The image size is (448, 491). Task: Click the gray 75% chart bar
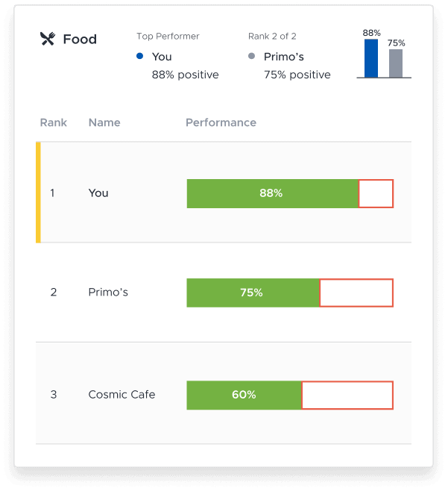pos(396,63)
